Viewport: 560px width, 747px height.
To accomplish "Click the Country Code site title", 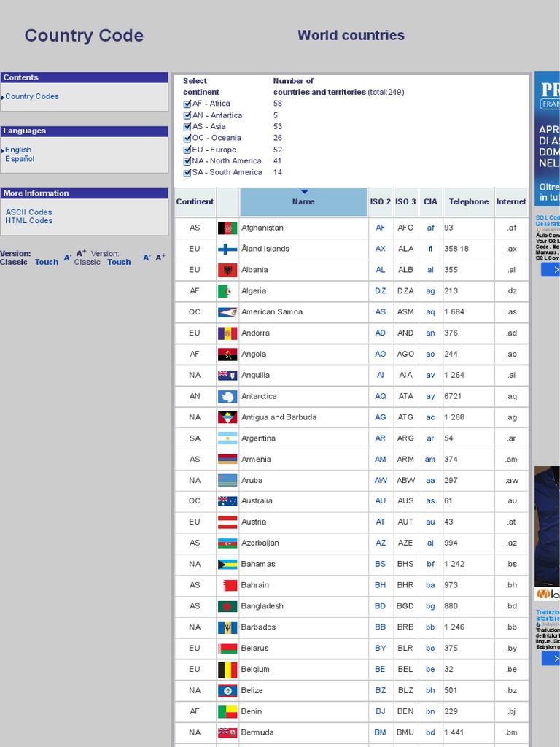I will tap(84, 36).
